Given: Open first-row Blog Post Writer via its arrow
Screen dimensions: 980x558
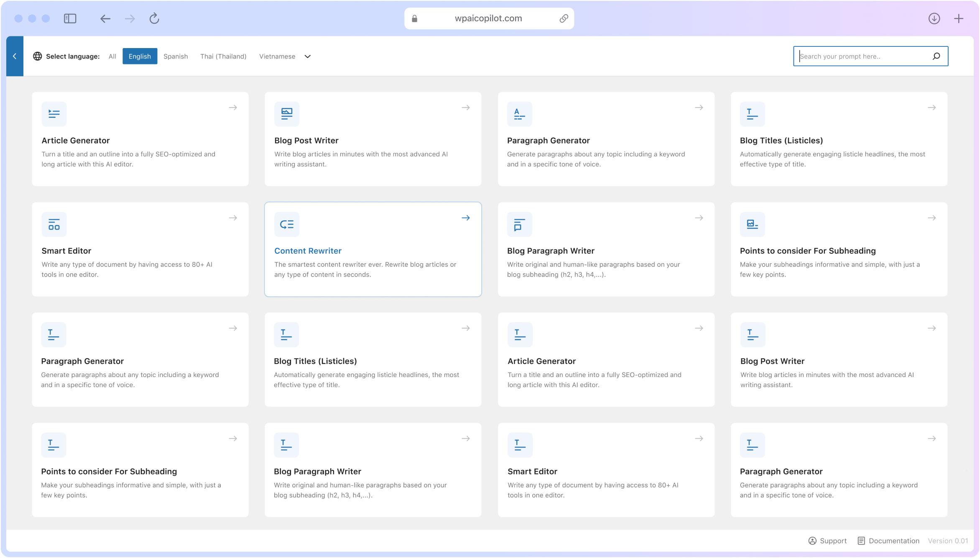Looking at the screenshot, I should click(x=466, y=107).
